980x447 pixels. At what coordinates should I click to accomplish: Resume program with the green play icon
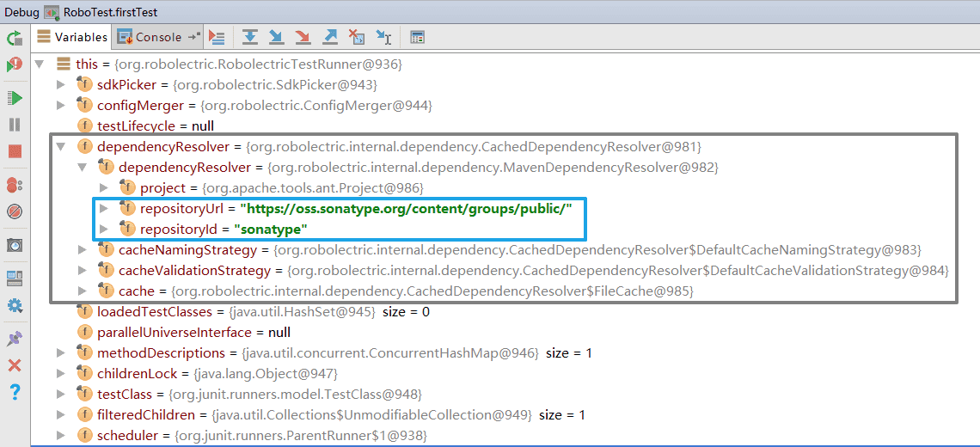[x=15, y=97]
